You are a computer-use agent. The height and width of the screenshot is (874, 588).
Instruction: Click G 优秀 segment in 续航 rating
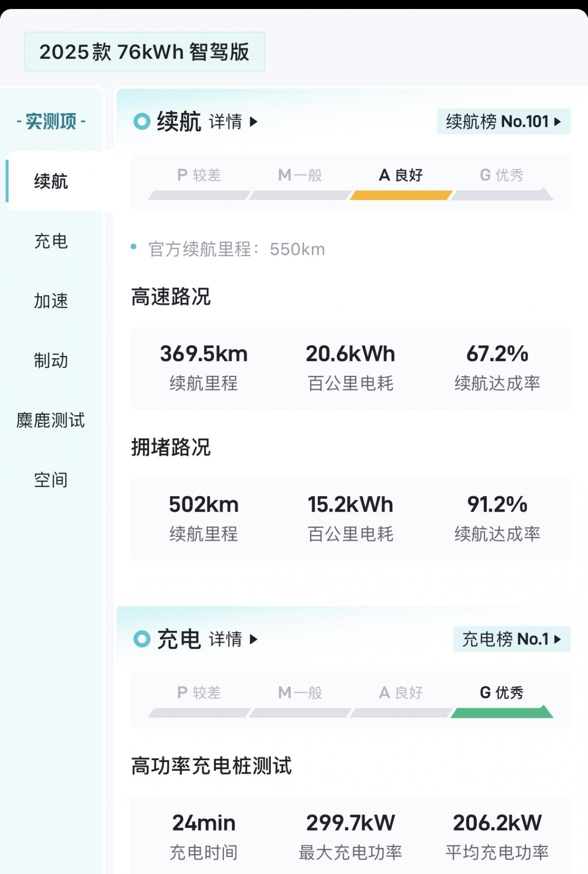(502, 183)
